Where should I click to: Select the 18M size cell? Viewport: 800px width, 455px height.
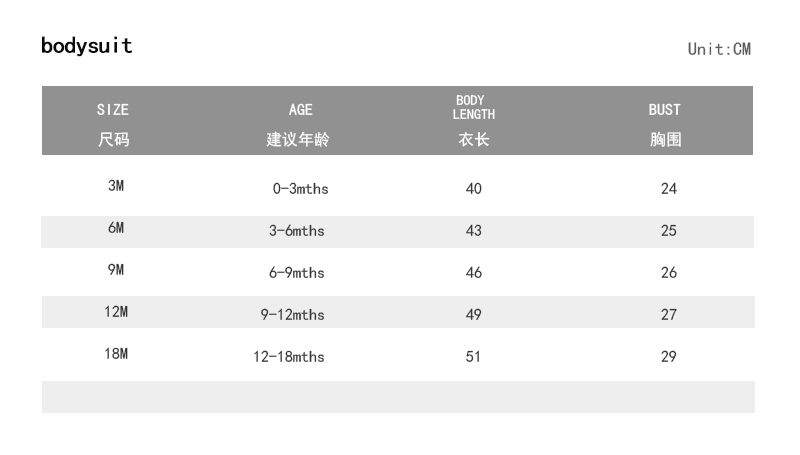tap(116, 354)
